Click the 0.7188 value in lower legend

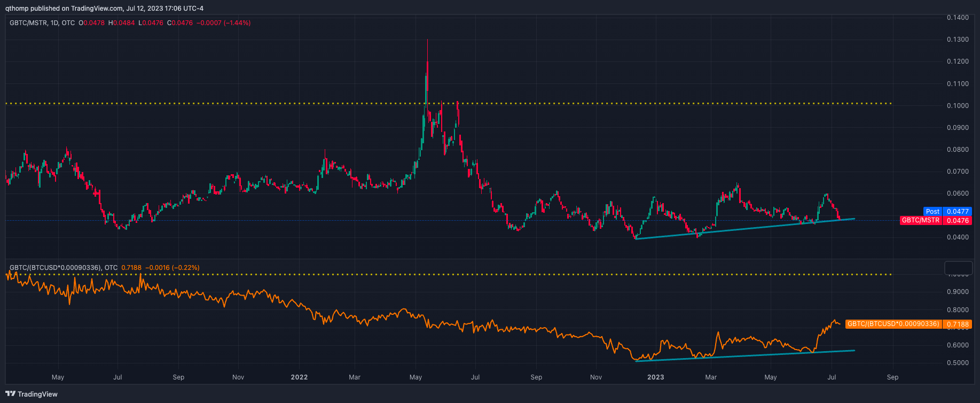point(131,268)
